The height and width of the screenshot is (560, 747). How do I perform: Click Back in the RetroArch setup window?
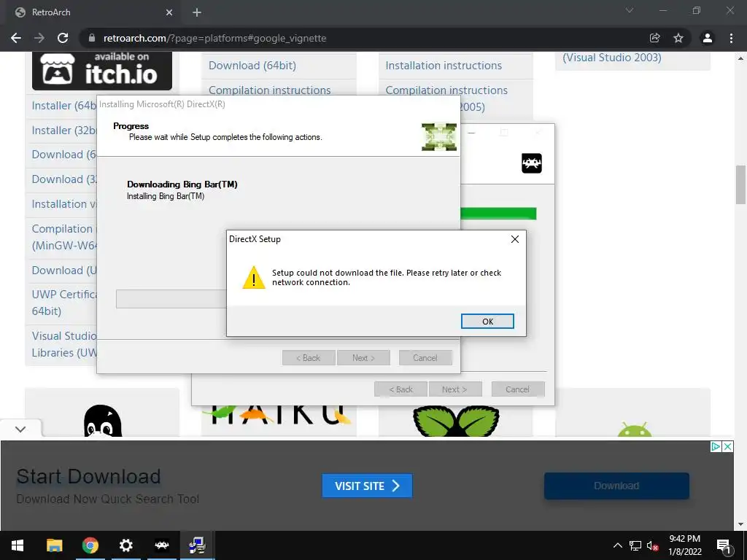pyautogui.click(x=400, y=389)
